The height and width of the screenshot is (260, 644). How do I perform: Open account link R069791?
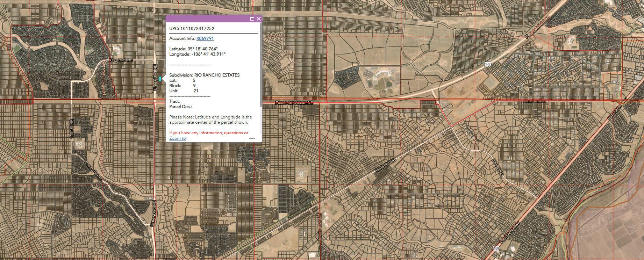205,38
